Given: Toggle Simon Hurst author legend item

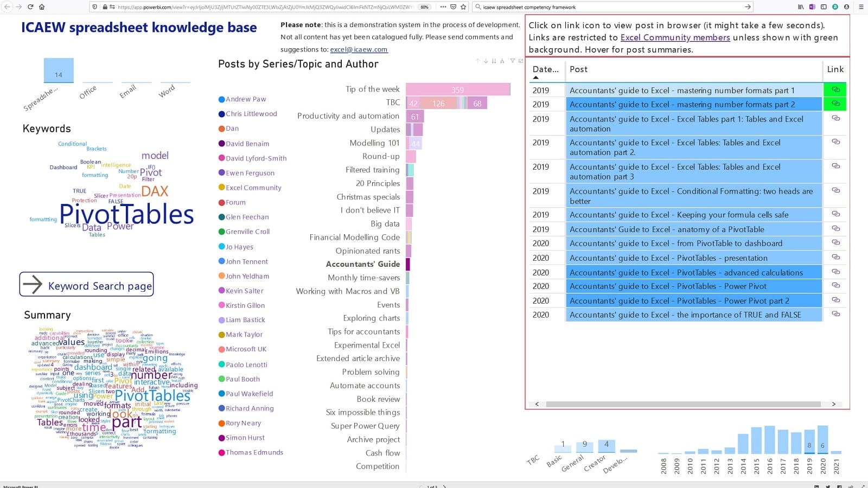Looking at the screenshot, I should [x=245, y=438].
